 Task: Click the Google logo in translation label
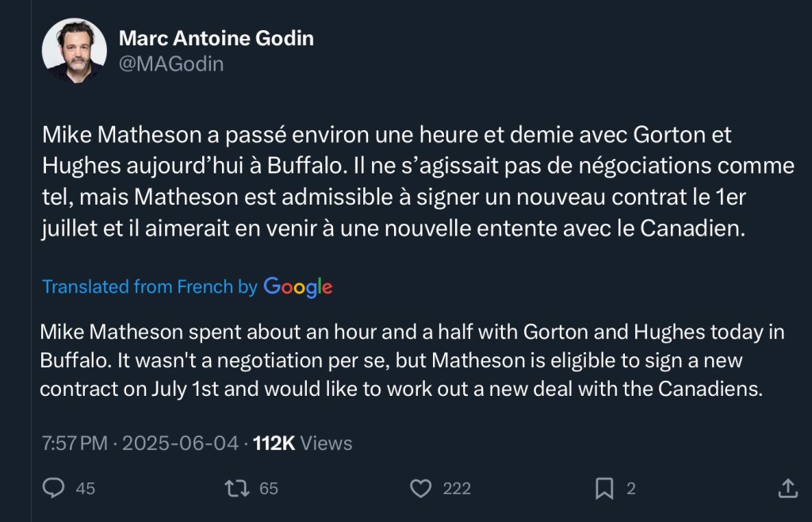(297, 286)
